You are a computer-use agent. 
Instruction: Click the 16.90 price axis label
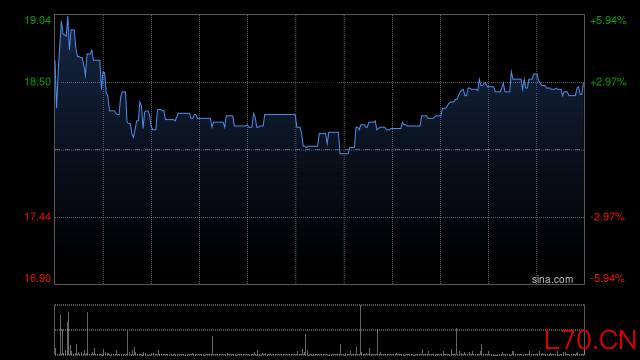38,278
